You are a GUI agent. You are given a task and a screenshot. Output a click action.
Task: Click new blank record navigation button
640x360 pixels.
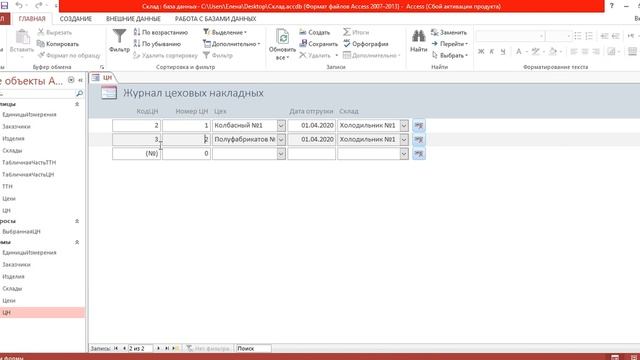[176, 349]
